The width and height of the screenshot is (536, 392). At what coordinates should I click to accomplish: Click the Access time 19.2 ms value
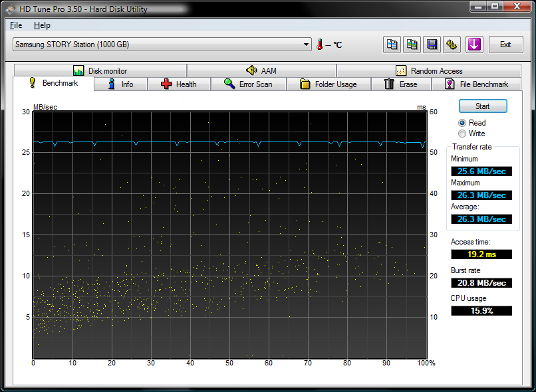click(481, 254)
